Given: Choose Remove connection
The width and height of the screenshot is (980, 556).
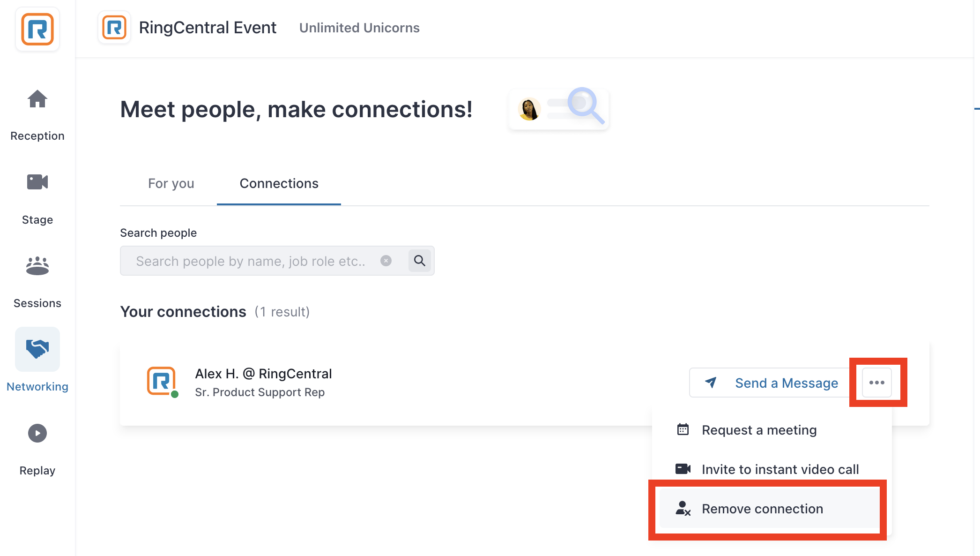Looking at the screenshot, I should [769, 509].
